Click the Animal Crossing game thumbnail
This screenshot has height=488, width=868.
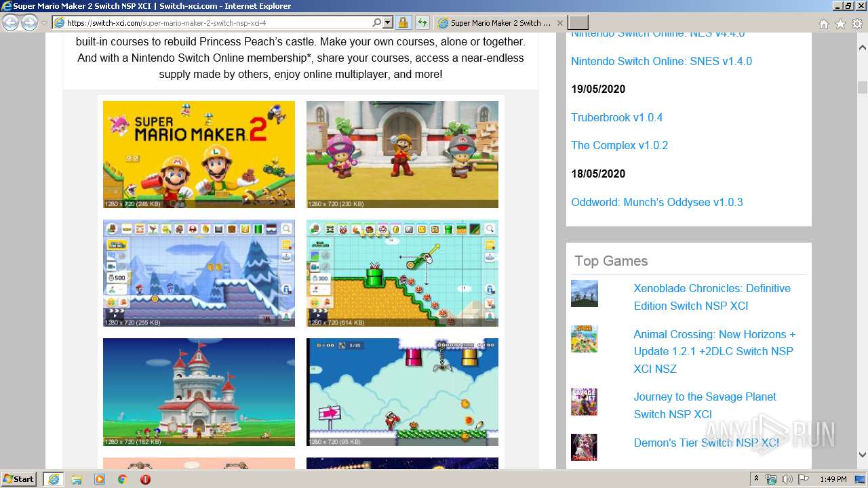pyautogui.click(x=584, y=339)
